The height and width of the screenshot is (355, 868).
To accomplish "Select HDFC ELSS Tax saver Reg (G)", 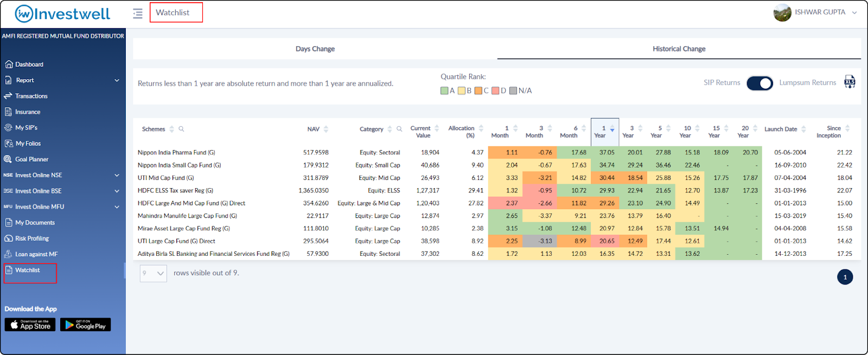I will 175,191.
